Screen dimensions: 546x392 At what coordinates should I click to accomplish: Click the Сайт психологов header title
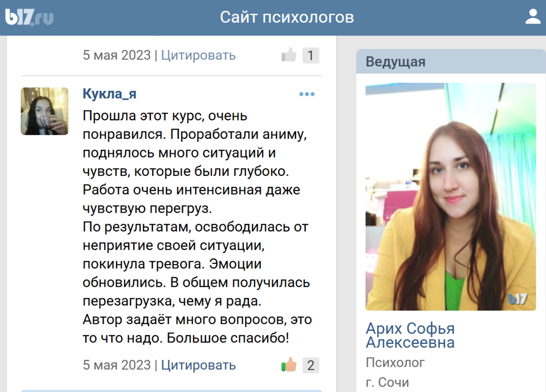tap(287, 17)
